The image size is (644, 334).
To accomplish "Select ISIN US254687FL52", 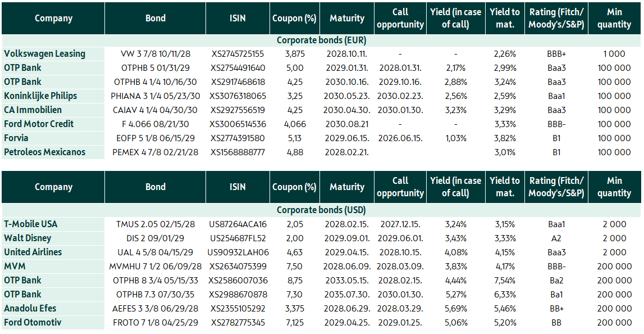I will tap(238, 238).
